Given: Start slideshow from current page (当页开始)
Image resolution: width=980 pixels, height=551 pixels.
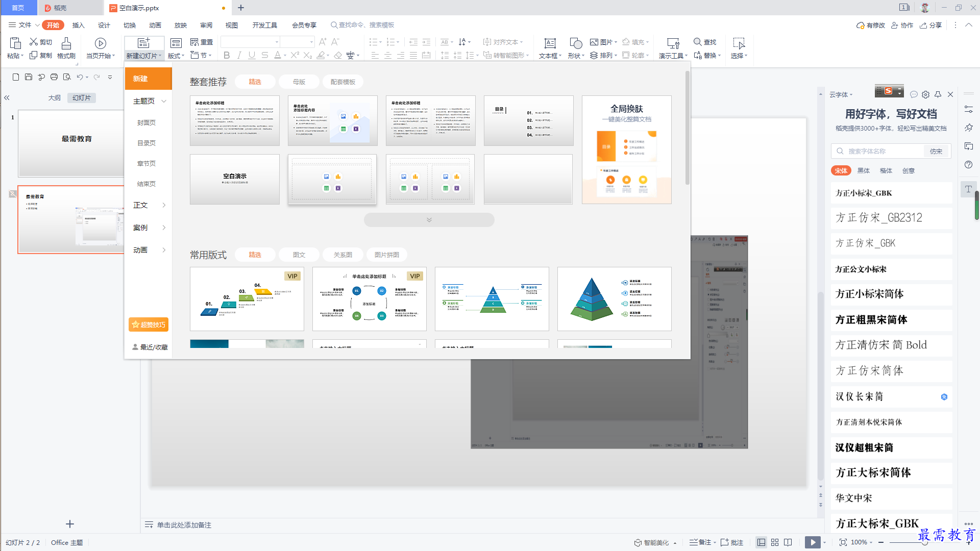Looking at the screenshot, I should [101, 43].
